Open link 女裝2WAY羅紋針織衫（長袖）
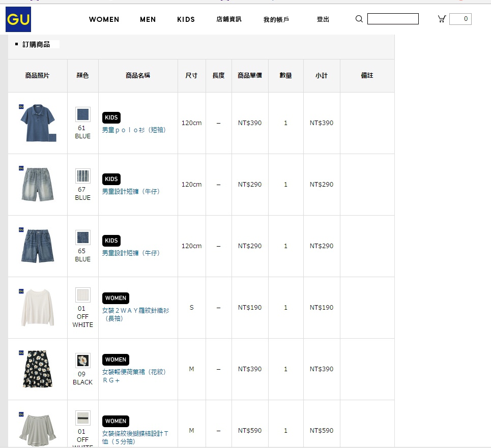 pos(135,314)
